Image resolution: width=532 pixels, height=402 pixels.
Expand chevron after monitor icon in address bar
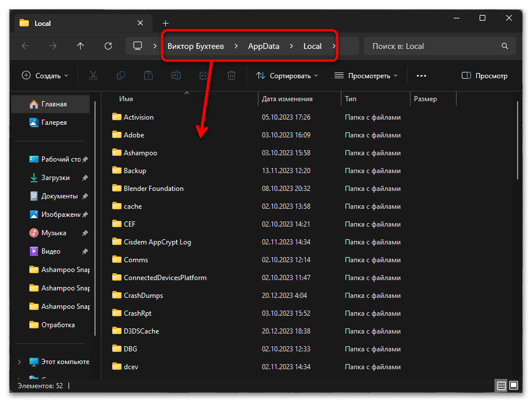pyautogui.click(x=155, y=46)
